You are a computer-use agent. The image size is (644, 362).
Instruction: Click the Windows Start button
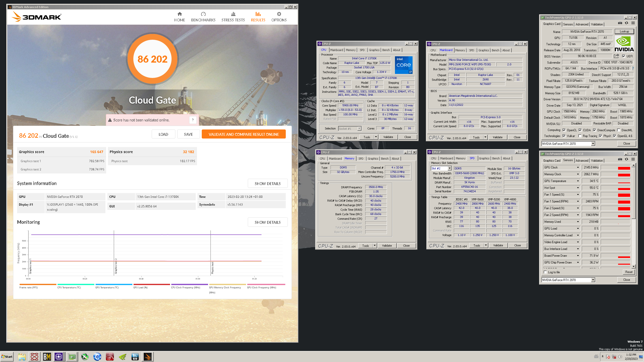[7, 357]
